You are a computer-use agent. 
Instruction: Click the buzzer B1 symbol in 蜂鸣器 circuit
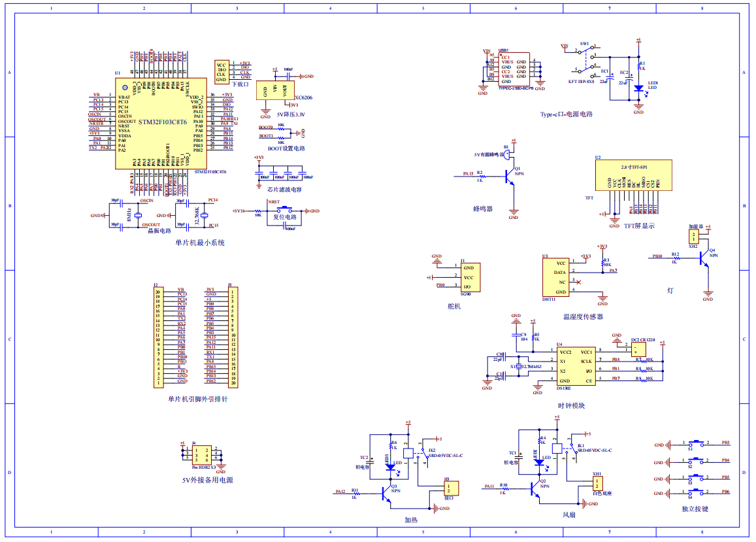(507, 155)
